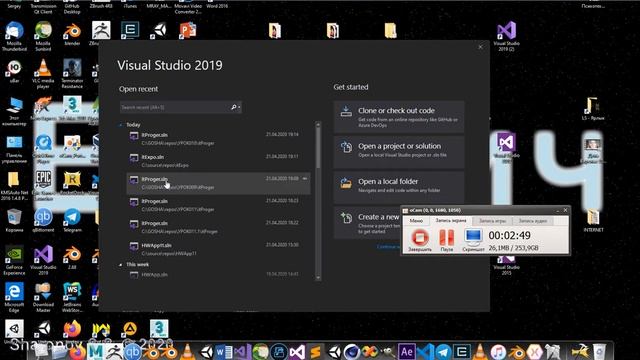Launch Maya from the dock
The height and width of the screenshot is (360, 640).
(x=96, y=351)
